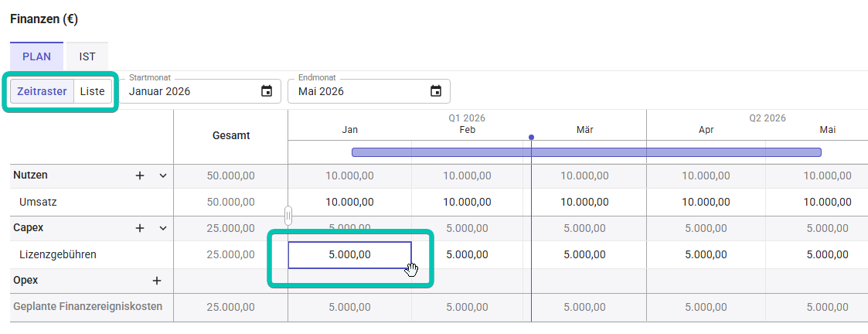Collapse the Capex category chevron
Screen dimensions: 868x334
click(163, 228)
